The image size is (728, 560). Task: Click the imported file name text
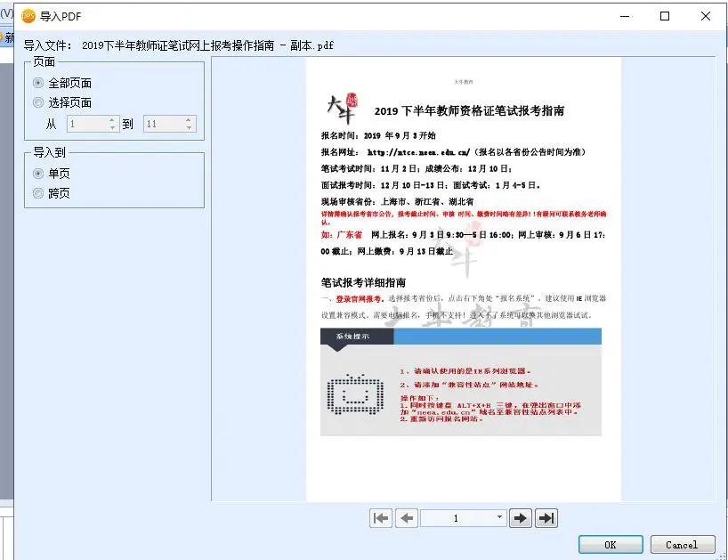[x=207, y=45]
